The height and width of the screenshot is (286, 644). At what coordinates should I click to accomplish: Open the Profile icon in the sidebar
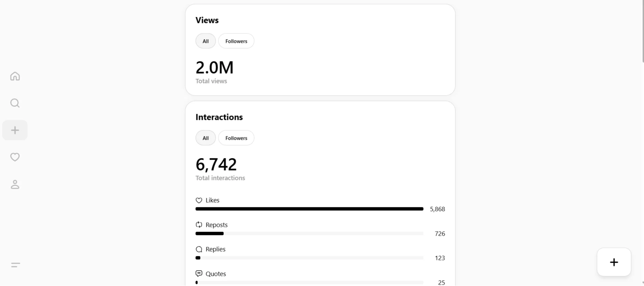(15, 184)
